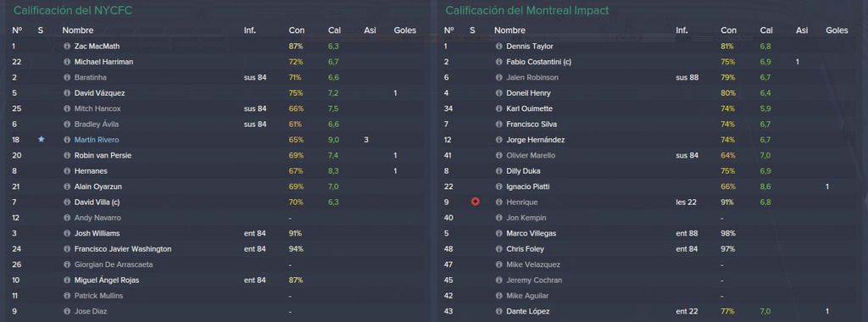
Task: Sort NYCFC table by Goles column
Action: click(404, 31)
